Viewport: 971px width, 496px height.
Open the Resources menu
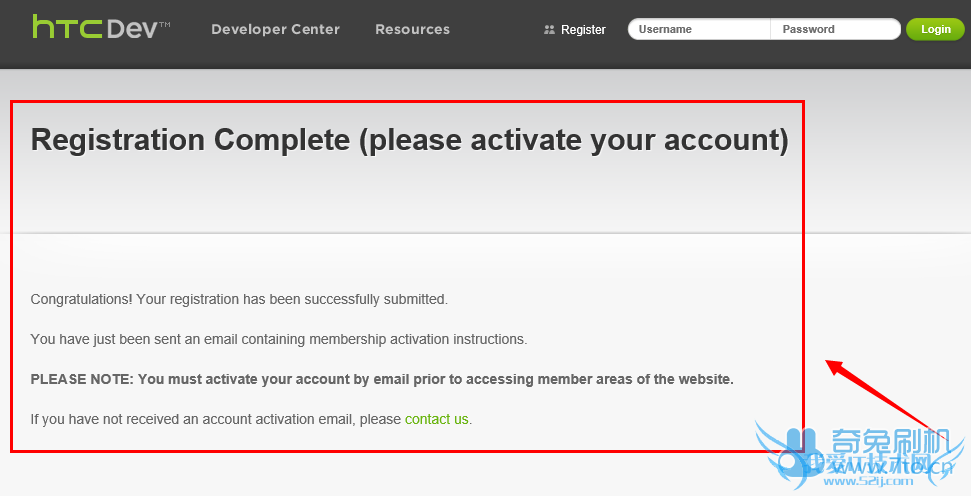412,29
